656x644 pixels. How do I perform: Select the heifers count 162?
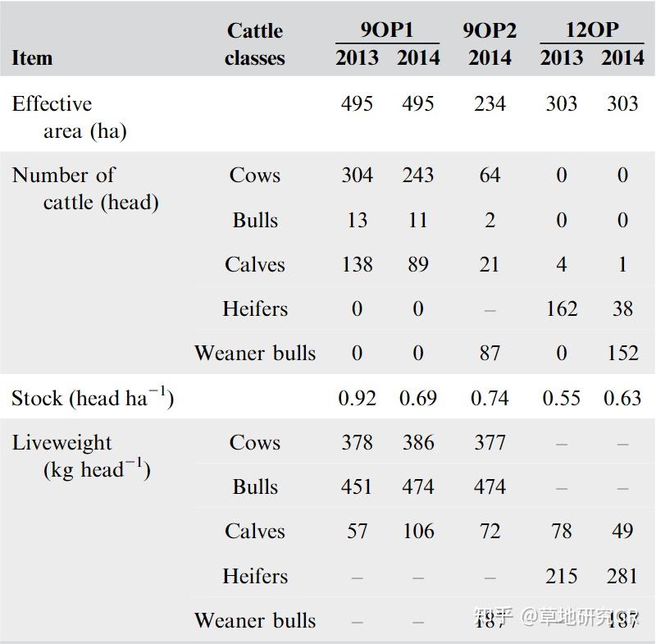point(561,309)
